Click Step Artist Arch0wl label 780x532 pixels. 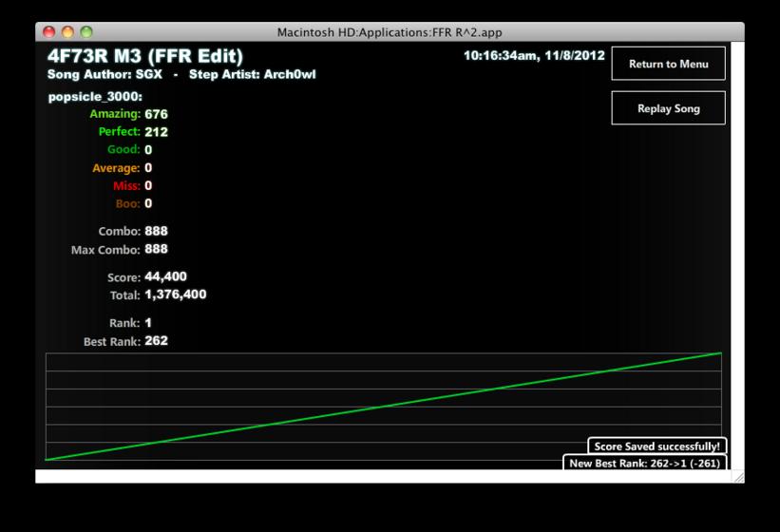[252, 75]
